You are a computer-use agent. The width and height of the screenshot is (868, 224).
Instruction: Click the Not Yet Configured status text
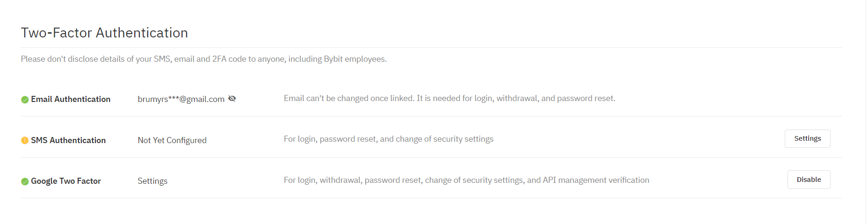tap(172, 140)
